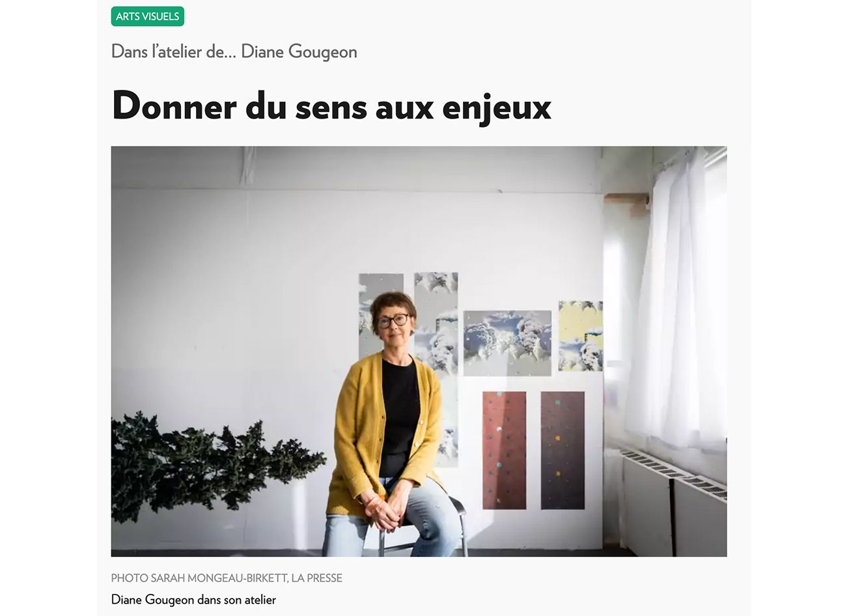Screen dimensions: 849x616
Task: Open the ARTS VISUELS section tag
Action: pyautogui.click(x=148, y=16)
